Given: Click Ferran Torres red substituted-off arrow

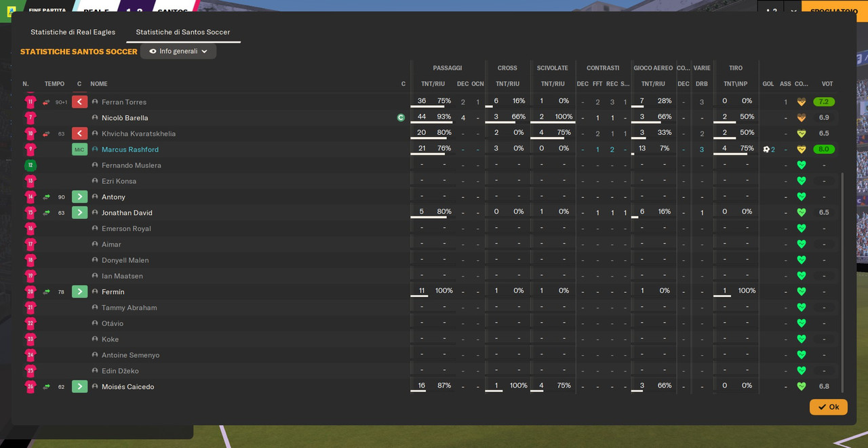Looking at the screenshot, I should (79, 102).
